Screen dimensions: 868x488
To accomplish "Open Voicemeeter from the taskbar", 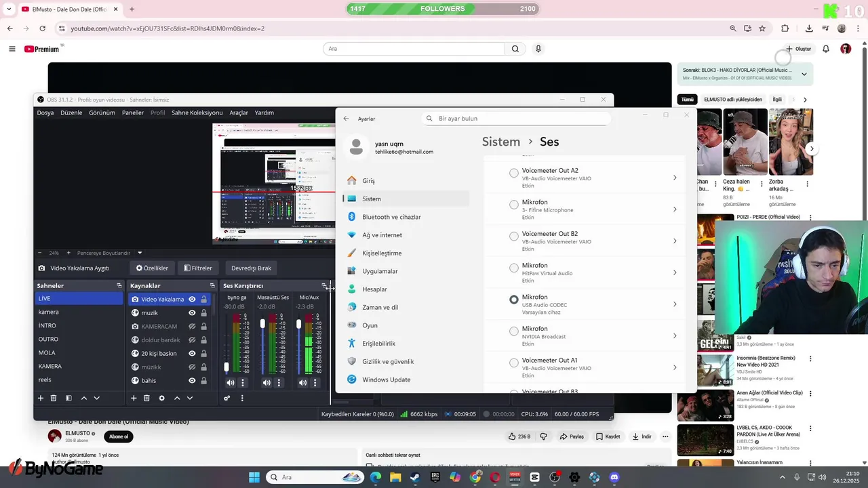I will [x=515, y=477].
